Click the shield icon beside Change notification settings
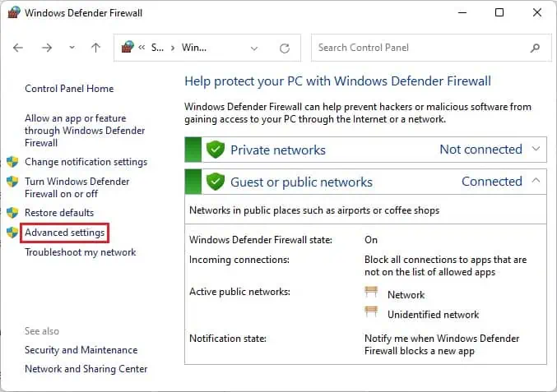Viewport: 557px width, 392px height. (x=12, y=162)
